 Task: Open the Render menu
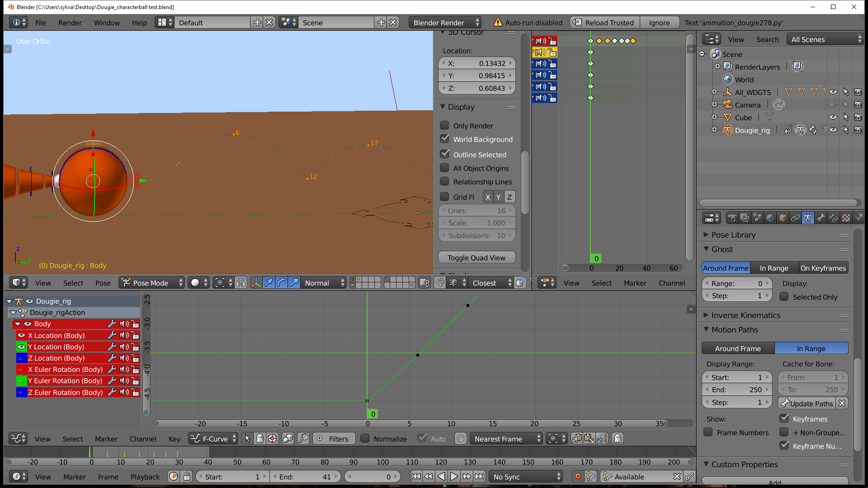(x=70, y=23)
